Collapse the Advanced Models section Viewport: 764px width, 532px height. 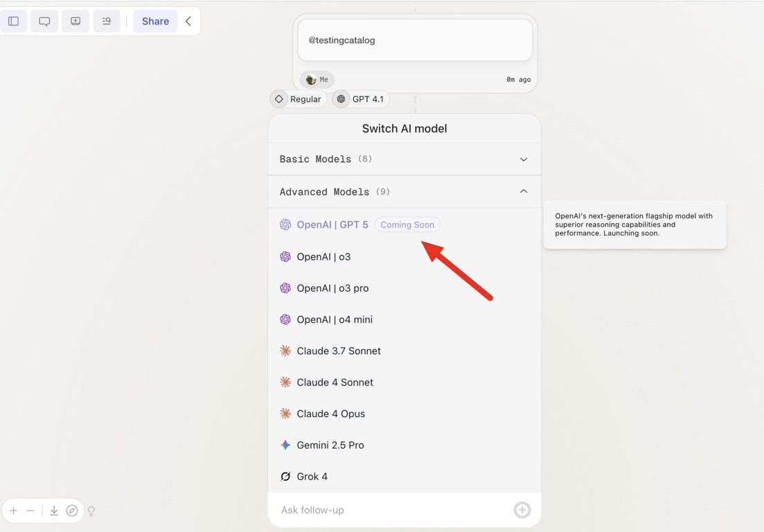(x=405, y=191)
